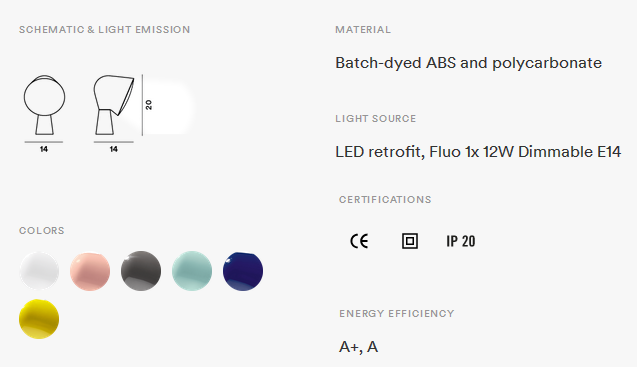This screenshot has height=367, width=637.
Task: Click the 20 height dimension label
Action: (x=149, y=105)
